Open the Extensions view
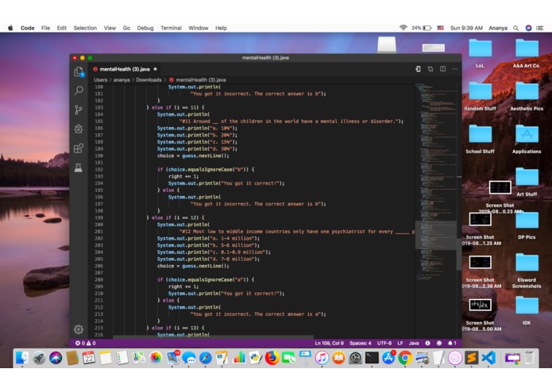This screenshot has width=552, height=392. [x=79, y=148]
